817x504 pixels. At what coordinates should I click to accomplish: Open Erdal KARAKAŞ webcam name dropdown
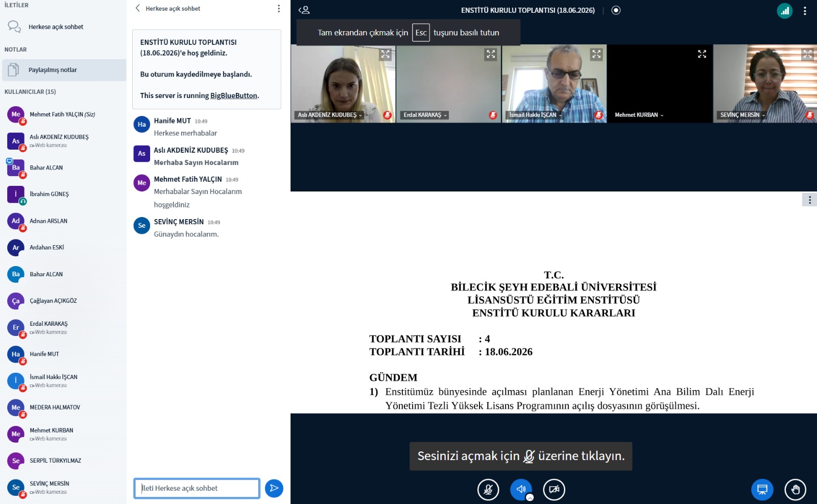(x=425, y=115)
